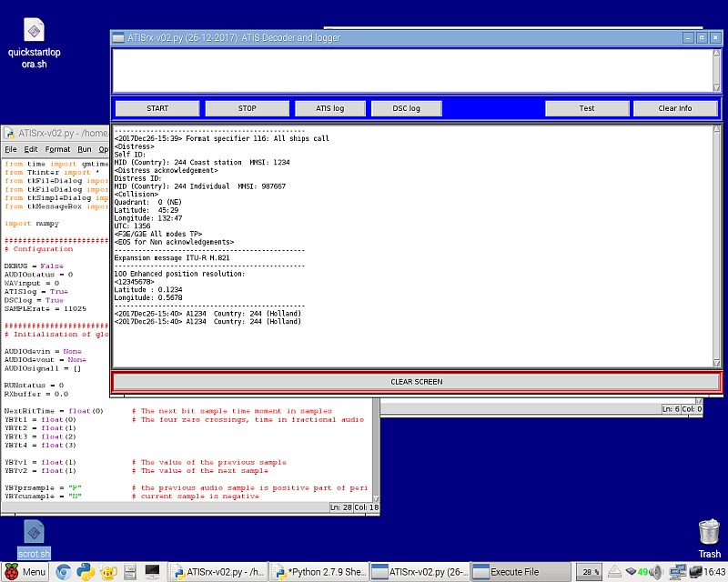Click the empty info text field at top
Screen dimensions: 728x582
416,69
